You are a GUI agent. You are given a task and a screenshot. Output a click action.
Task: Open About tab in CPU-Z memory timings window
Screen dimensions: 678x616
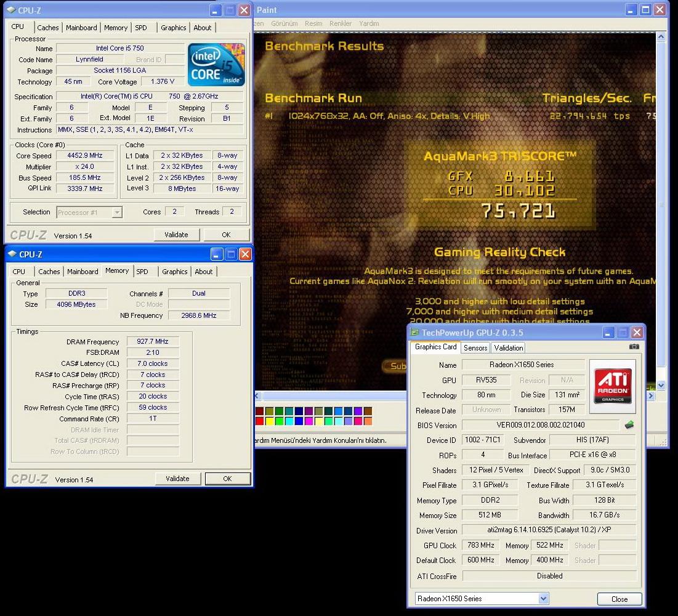pyautogui.click(x=204, y=272)
